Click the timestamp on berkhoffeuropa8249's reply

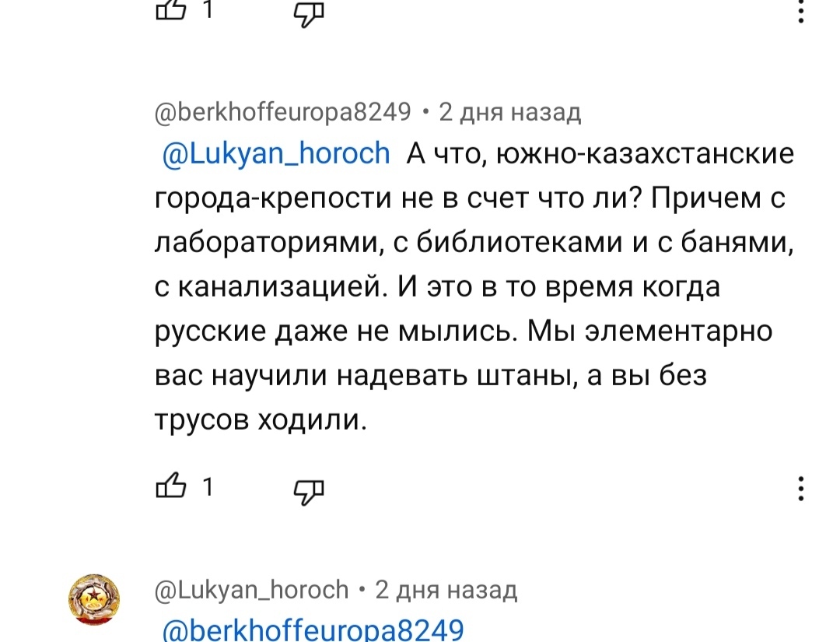(510, 114)
